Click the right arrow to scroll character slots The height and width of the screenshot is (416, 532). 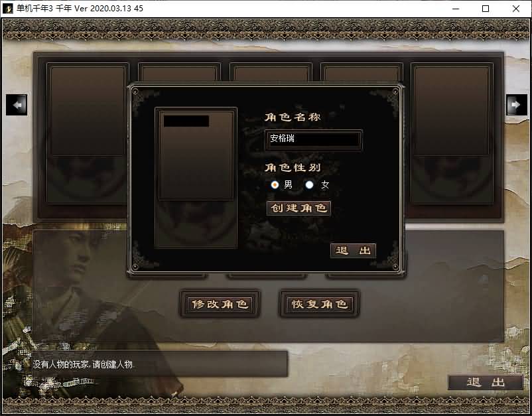516,105
